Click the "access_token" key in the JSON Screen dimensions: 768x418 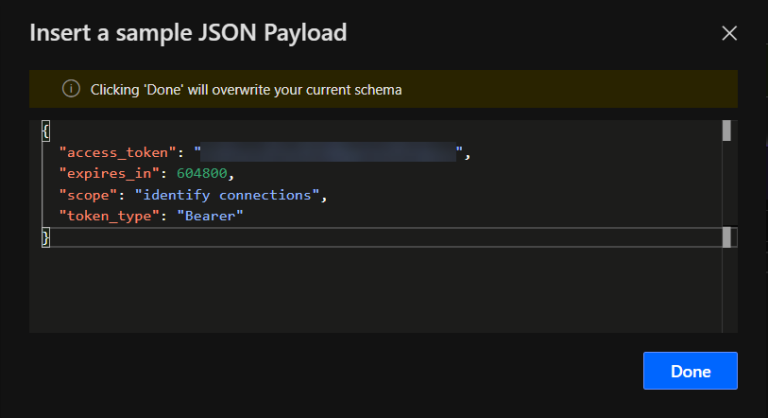coord(118,152)
